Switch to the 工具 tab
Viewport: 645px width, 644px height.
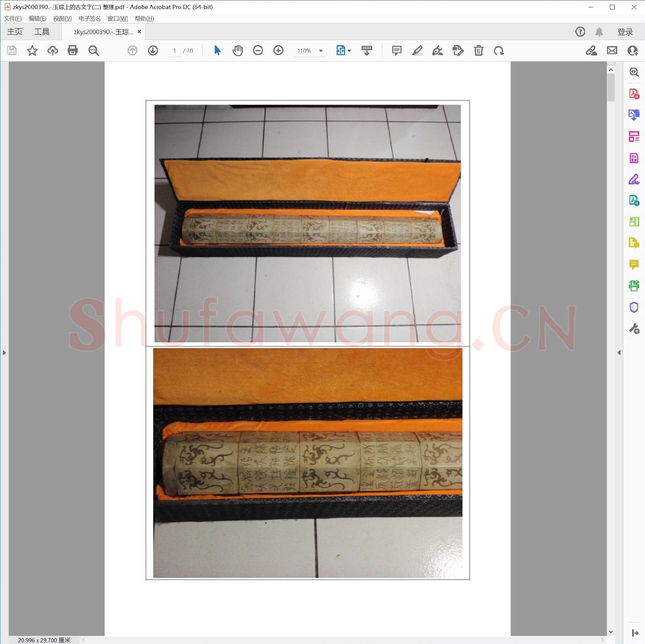[x=42, y=32]
